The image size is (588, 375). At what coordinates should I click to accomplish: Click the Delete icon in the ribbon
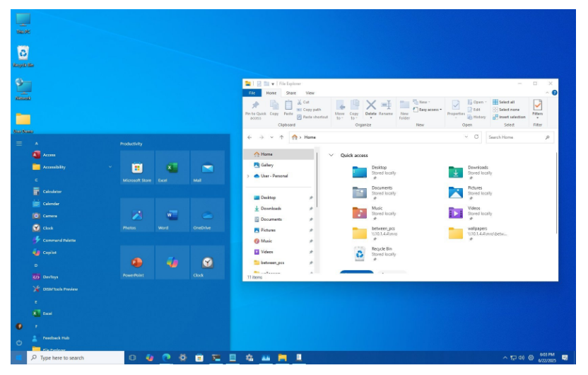370,105
